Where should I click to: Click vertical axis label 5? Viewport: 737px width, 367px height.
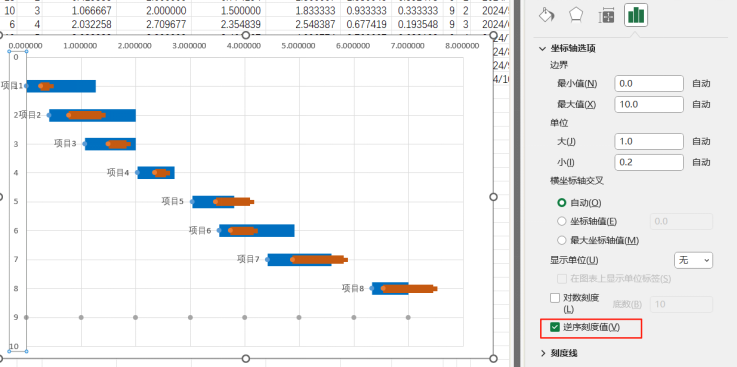tap(16, 202)
